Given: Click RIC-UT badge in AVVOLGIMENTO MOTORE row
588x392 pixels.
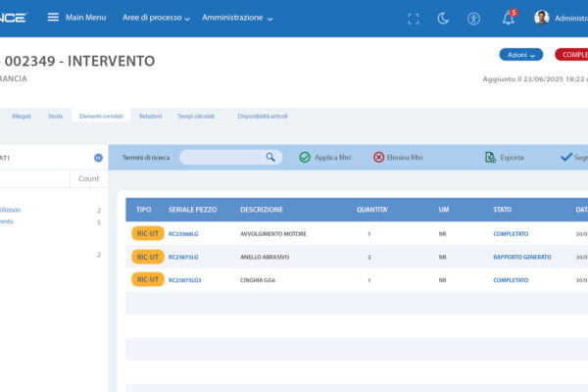Looking at the screenshot, I should coord(148,233).
